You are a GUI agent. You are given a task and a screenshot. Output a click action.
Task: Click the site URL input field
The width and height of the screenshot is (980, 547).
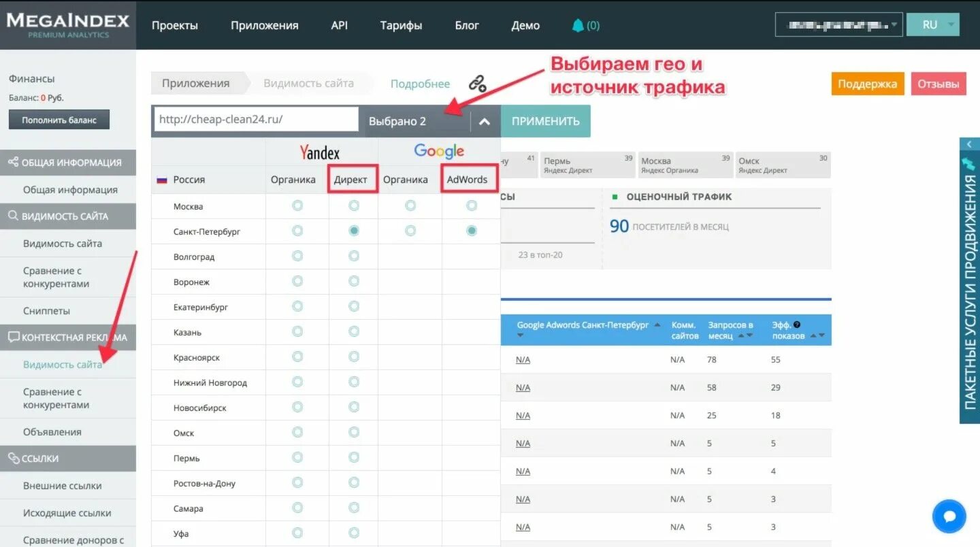(x=256, y=119)
